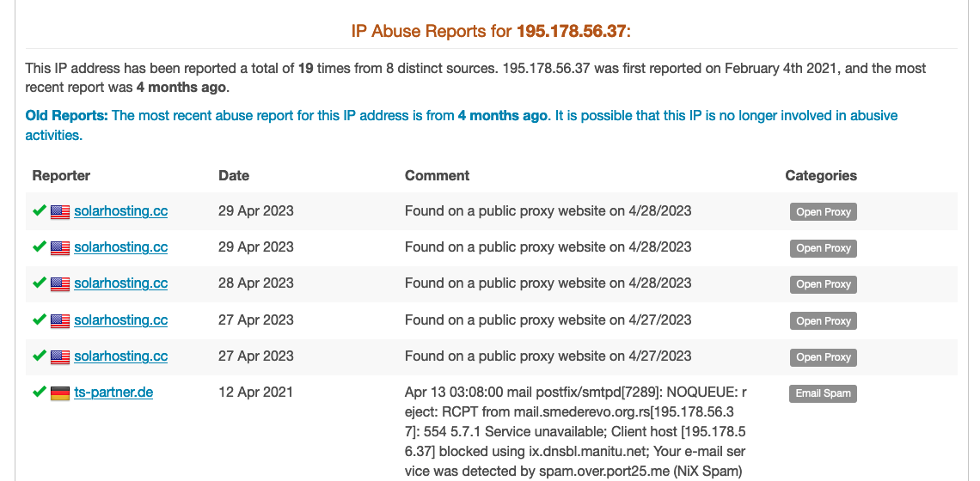
Task: Open the ts-partner.de reporter link
Action: click(x=113, y=393)
